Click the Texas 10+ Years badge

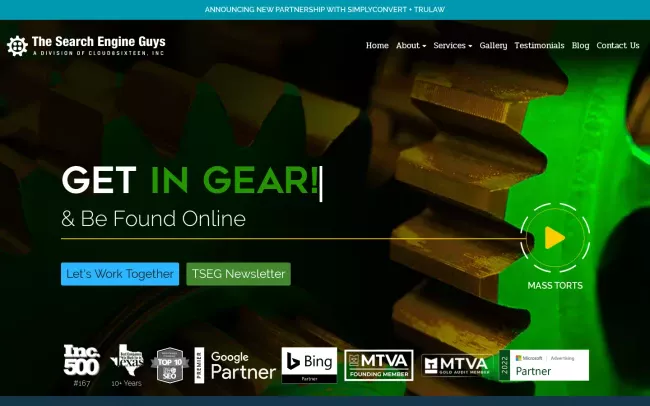coord(127,365)
